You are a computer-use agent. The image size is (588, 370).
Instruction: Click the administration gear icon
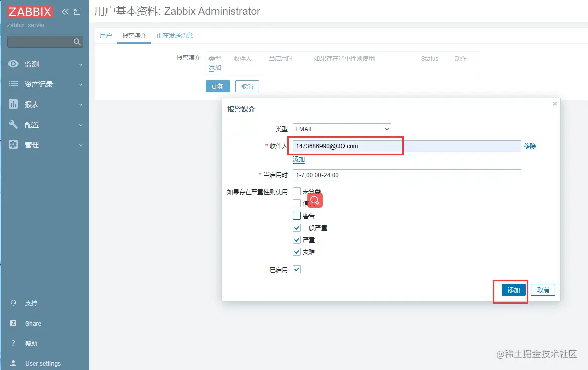point(13,144)
